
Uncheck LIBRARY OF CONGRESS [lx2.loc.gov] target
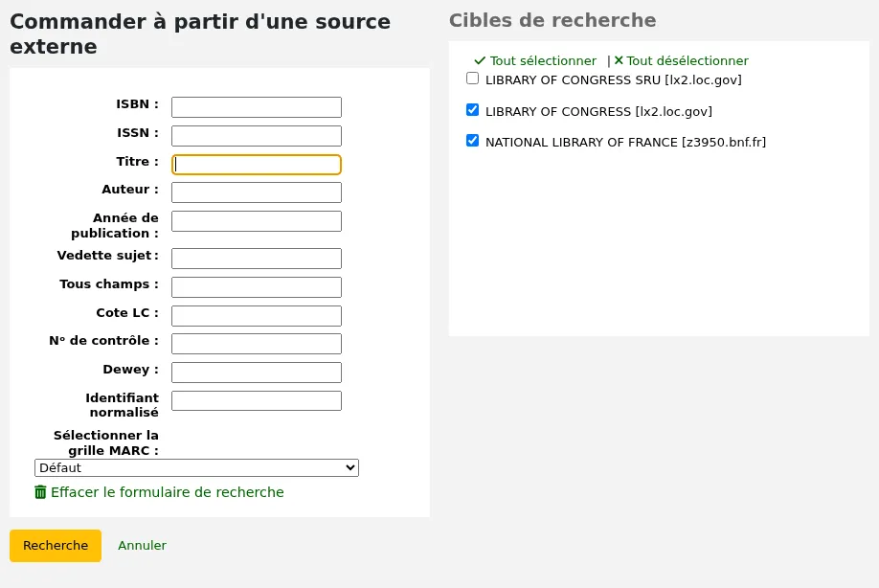coord(473,110)
